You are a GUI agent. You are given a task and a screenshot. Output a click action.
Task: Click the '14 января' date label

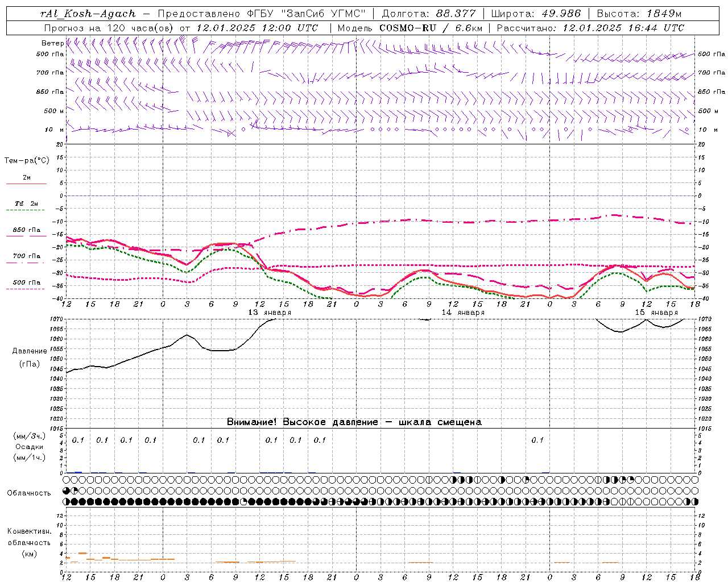click(463, 313)
